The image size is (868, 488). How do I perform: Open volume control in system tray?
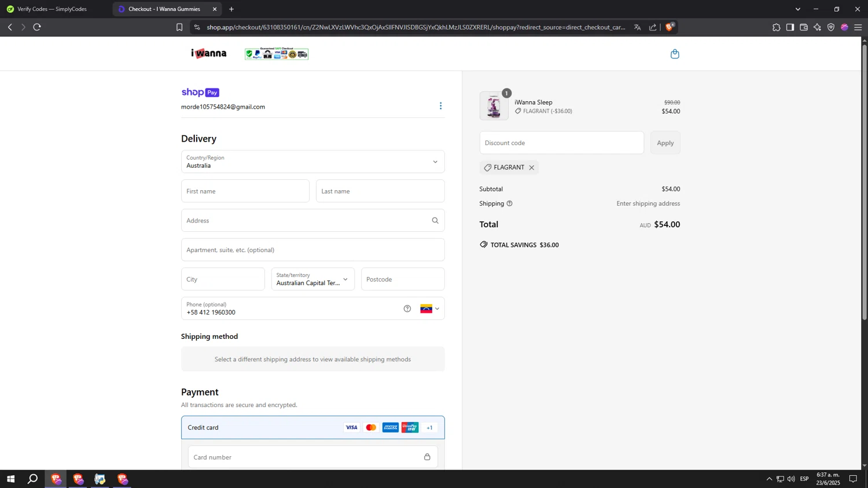pos(791,479)
